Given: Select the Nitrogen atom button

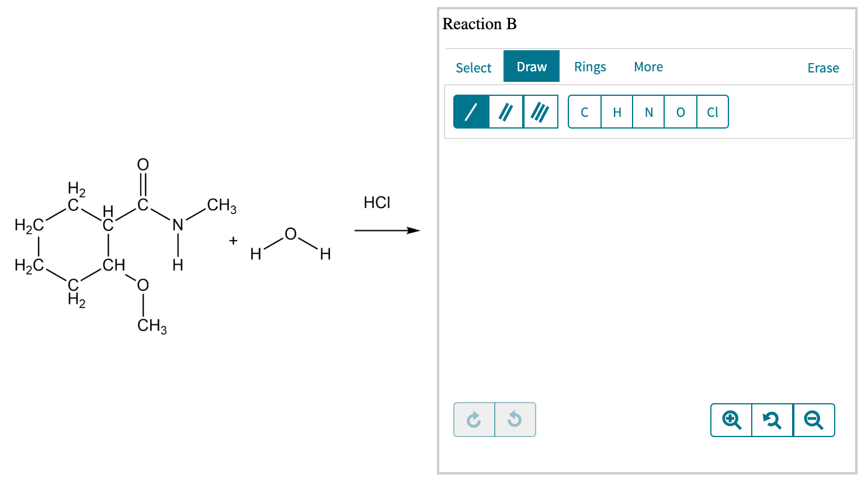Looking at the screenshot, I should coord(648,112).
